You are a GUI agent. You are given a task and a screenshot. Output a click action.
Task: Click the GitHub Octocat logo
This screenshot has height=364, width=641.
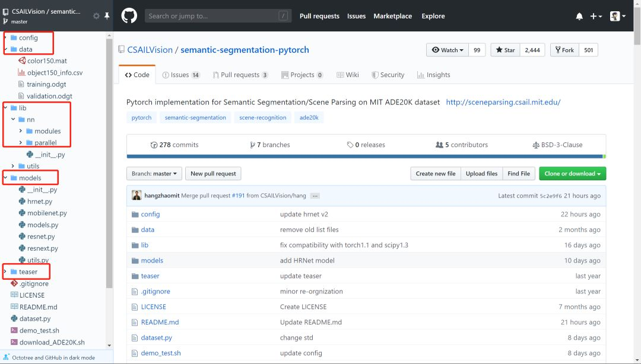[129, 16]
